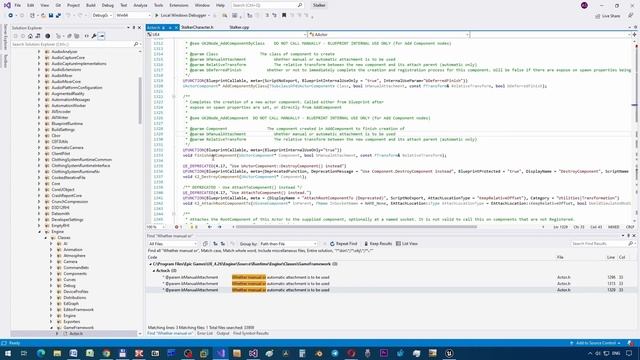Open the Debug menu
The image size is (640, 360).
point(108,5)
